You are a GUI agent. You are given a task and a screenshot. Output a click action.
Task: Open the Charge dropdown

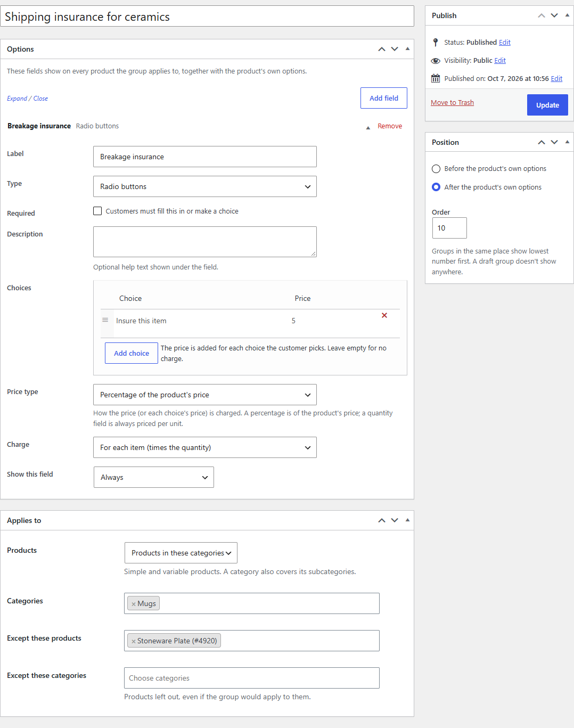click(x=205, y=447)
